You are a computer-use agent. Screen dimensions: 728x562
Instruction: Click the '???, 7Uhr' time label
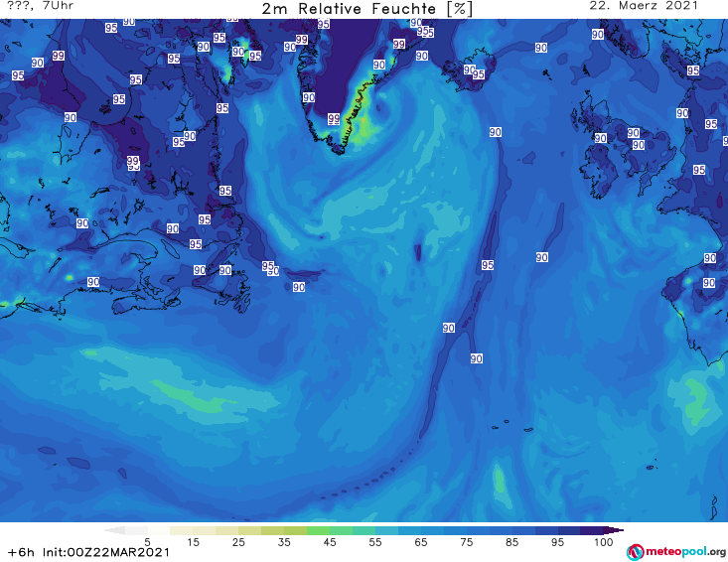(41, 6)
